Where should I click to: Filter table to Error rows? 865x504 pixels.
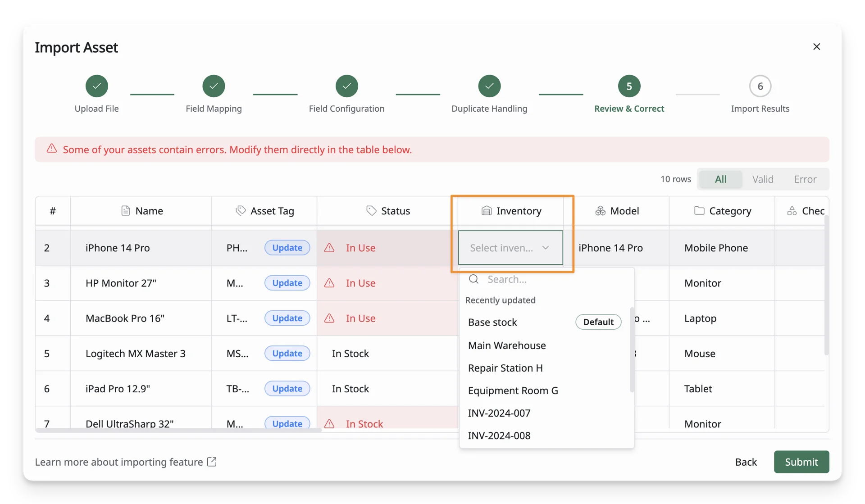(x=805, y=179)
